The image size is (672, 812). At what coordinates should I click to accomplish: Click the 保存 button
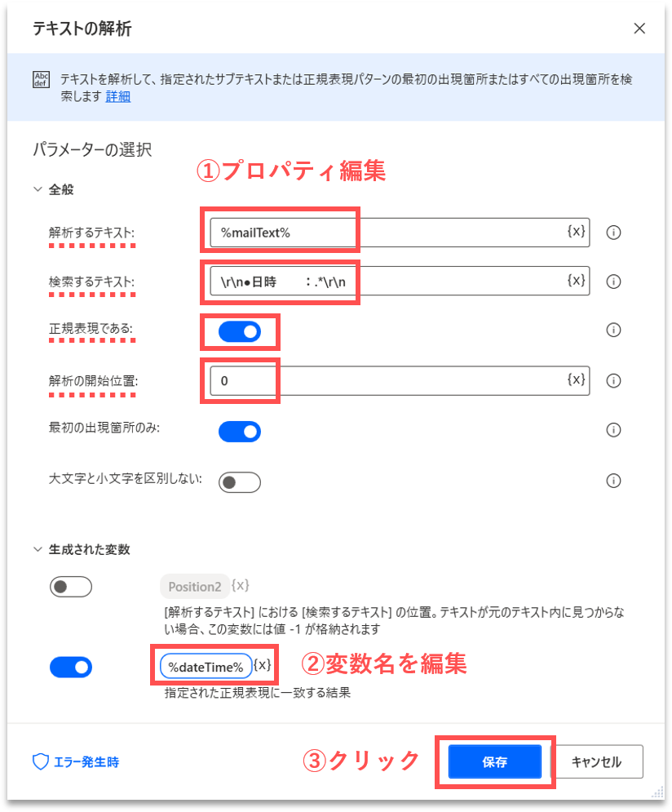point(494,761)
